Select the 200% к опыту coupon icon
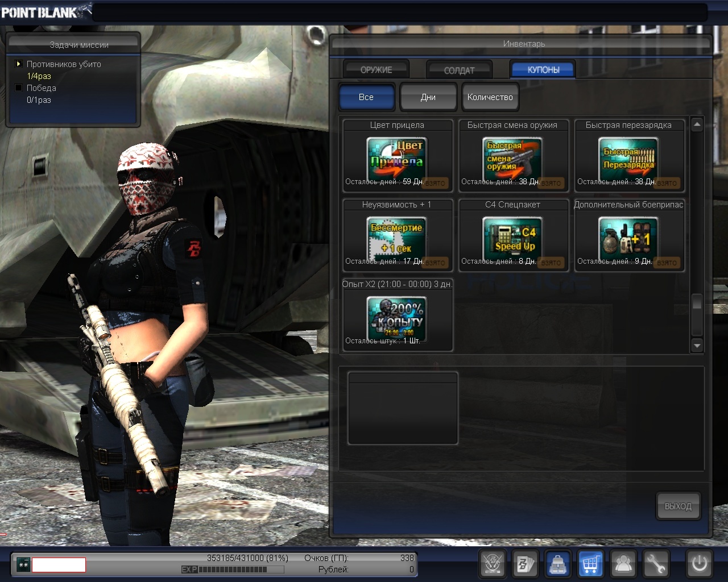This screenshot has height=582, width=728. click(x=397, y=318)
